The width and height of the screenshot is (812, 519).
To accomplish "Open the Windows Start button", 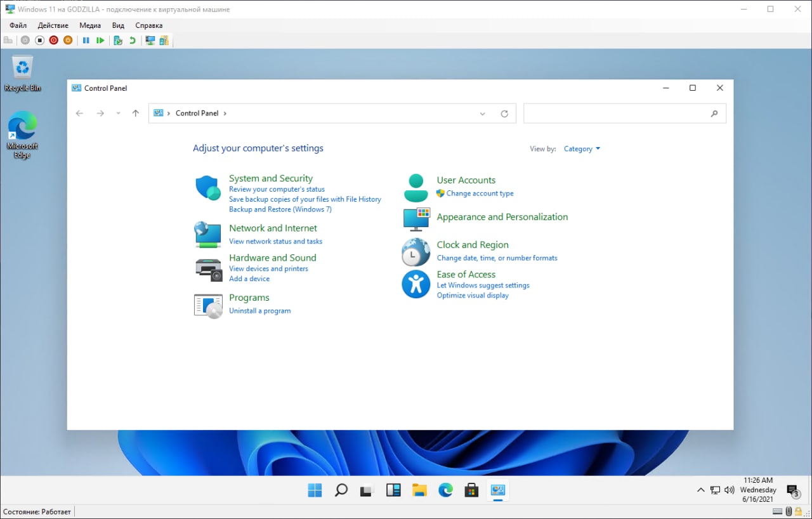I will [x=315, y=490].
